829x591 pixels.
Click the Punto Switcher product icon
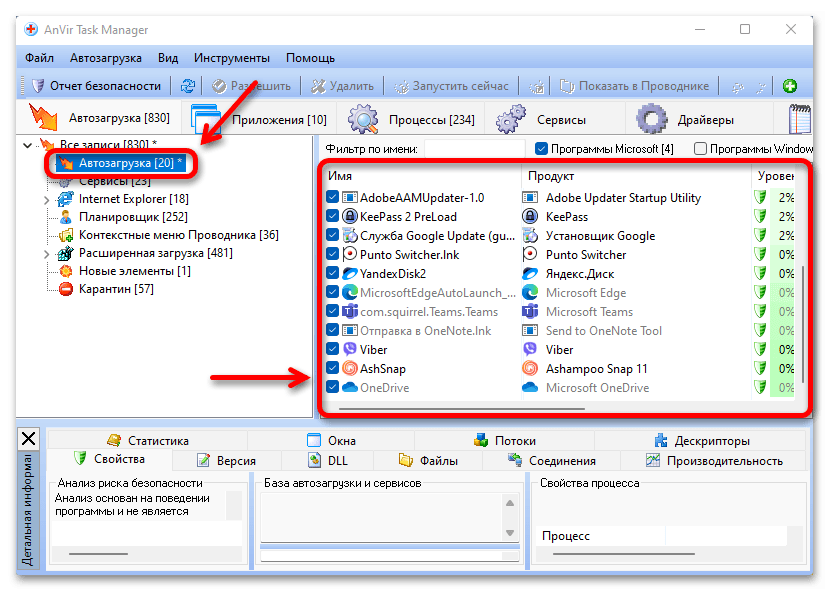click(530, 254)
